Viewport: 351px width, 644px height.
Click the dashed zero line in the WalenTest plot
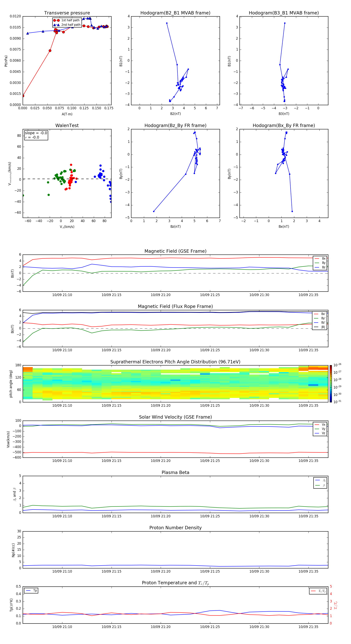[67, 179]
